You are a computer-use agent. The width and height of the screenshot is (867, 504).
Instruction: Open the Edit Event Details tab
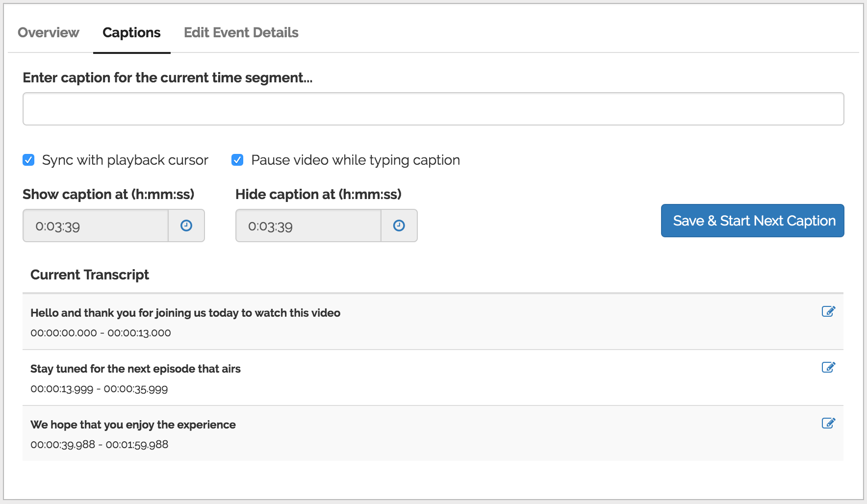coord(241,32)
